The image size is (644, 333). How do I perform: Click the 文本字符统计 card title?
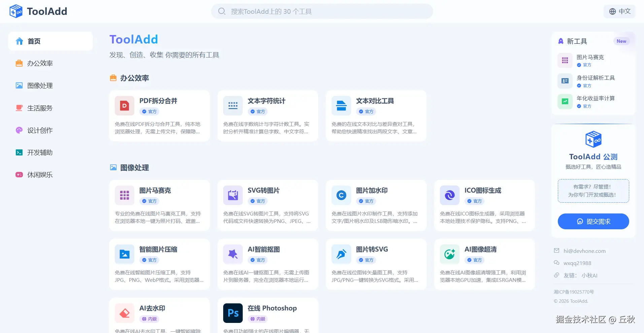(x=267, y=101)
